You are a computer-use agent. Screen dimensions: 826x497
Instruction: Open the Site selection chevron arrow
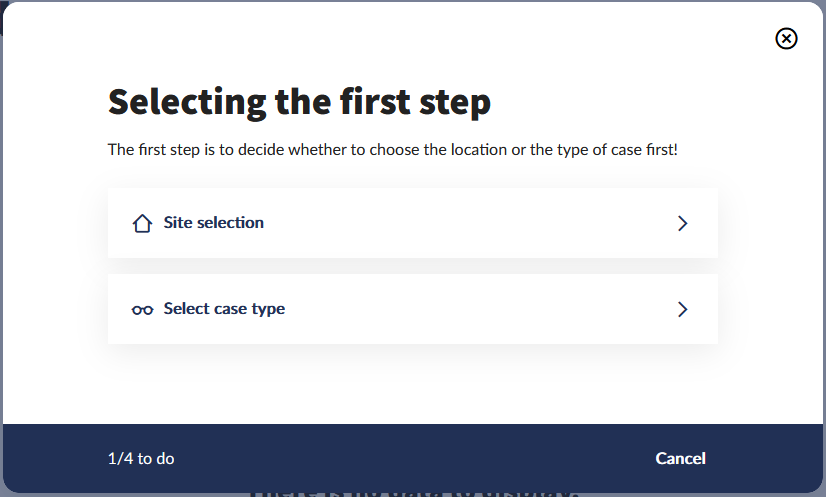click(x=683, y=223)
